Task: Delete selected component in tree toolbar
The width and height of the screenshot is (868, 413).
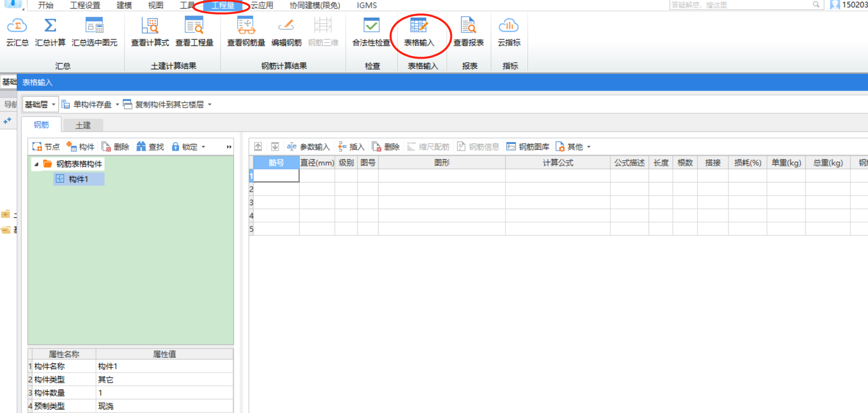Action: 115,147
